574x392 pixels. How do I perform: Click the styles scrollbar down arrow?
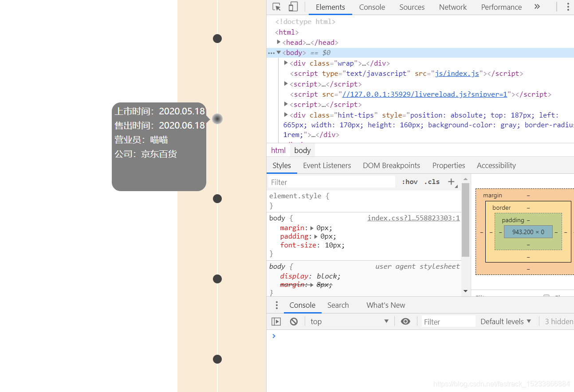[465, 291]
